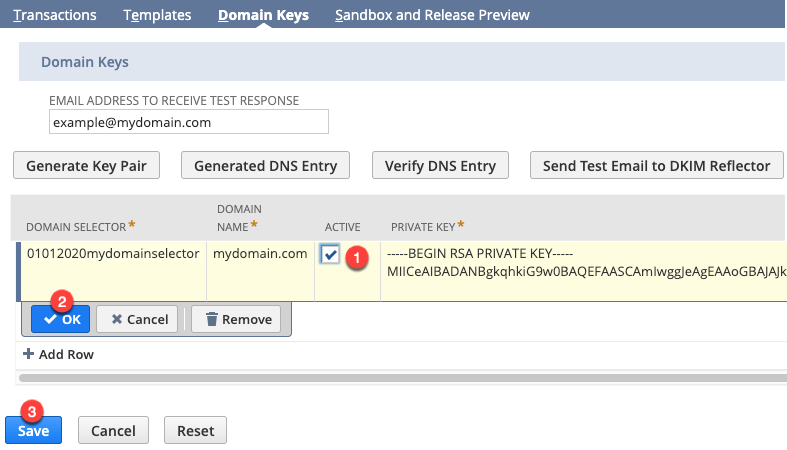The height and width of the screenshot is (450, 787).
Task: Click the Generated DNS Entry button
Action: click(265, 166)
